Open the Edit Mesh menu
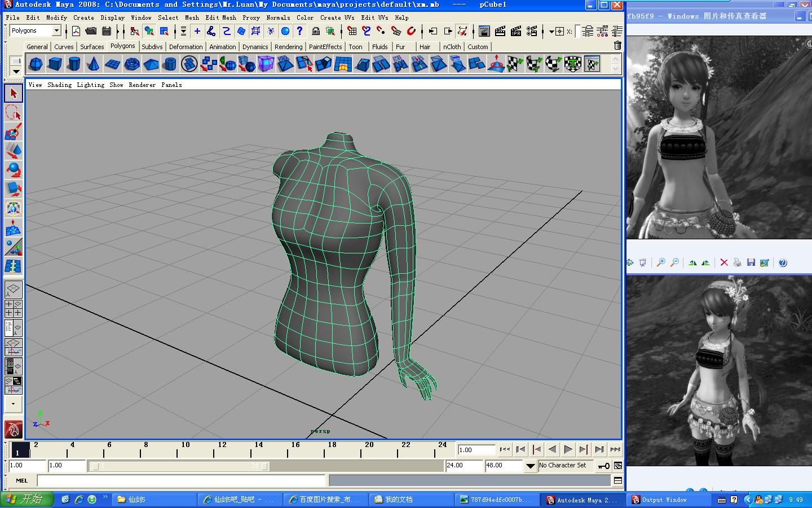812x508 pixels. tap(221, 17)
